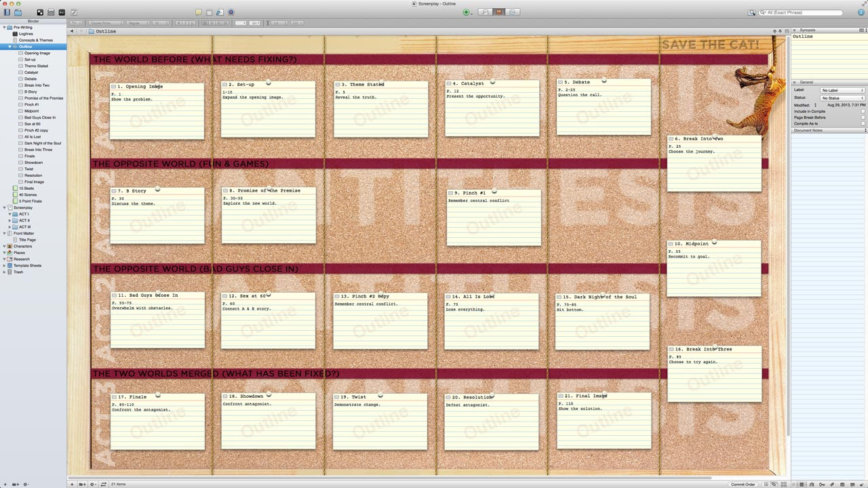The width and height of the screenshot is (868, 488).
Task: Select the 8. Promise of the Premise card
Action: pyautogui.click(x=269, y=215)
